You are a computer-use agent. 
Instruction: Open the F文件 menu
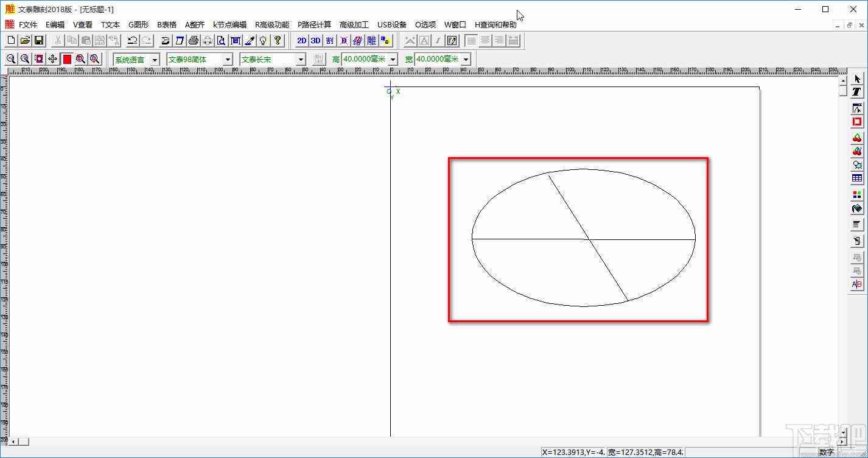(x=28, y=25)
